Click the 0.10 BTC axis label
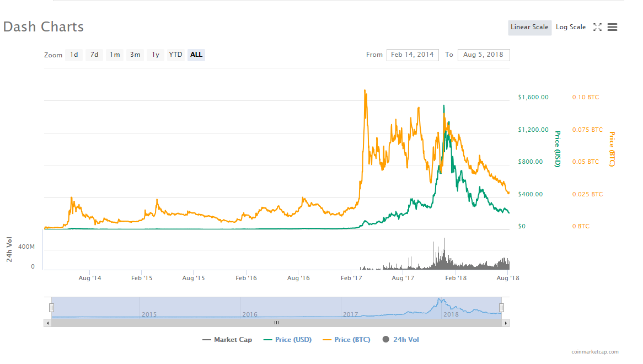 586,97
